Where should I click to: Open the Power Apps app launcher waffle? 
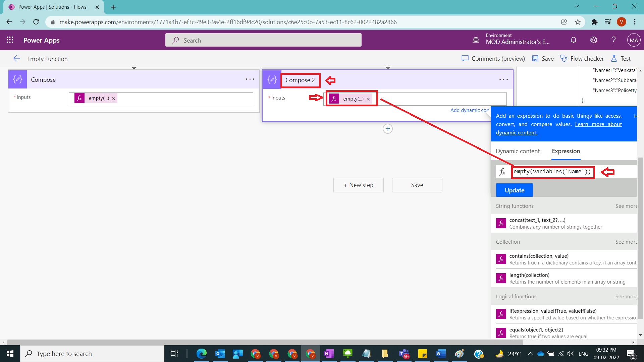10,40
